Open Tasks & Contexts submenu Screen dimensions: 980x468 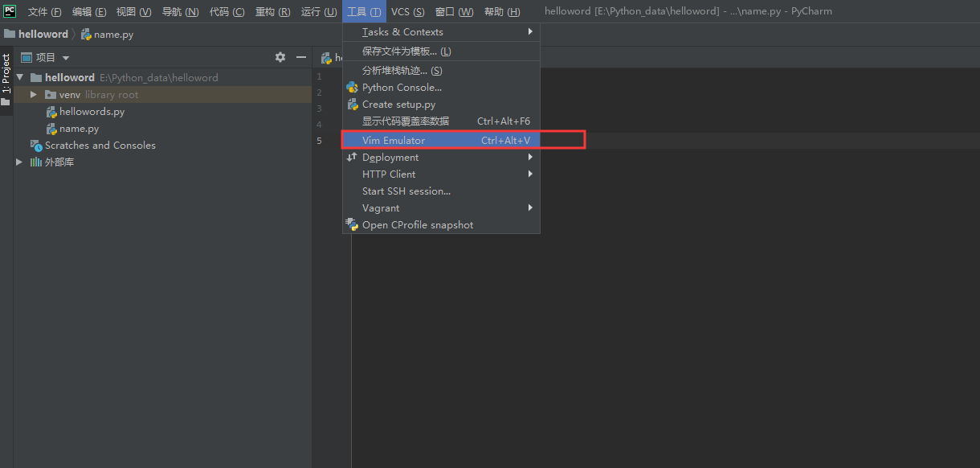pos(441,32)
